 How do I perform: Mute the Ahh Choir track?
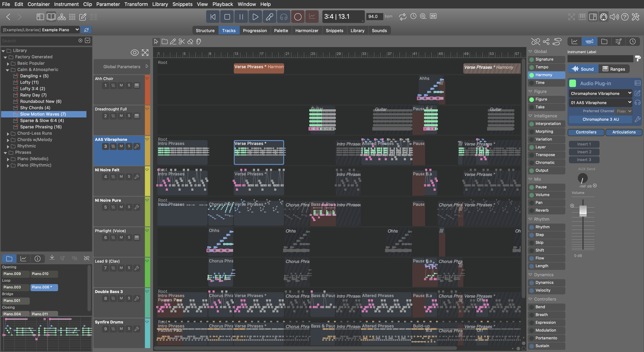(121, 85)
